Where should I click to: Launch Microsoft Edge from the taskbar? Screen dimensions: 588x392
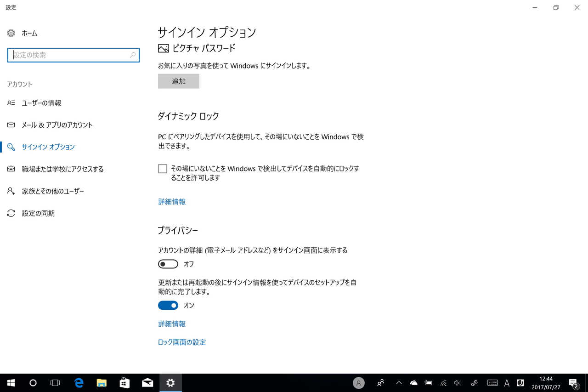coord(79,382)
